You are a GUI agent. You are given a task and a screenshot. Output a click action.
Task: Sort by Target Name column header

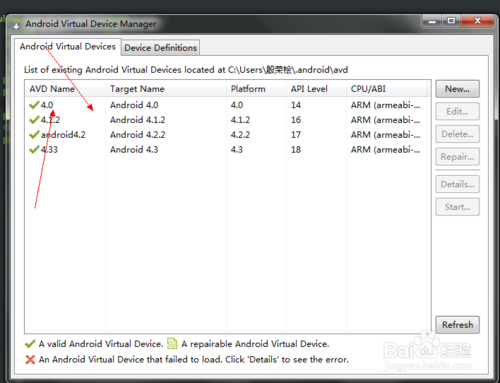[166, 89]
